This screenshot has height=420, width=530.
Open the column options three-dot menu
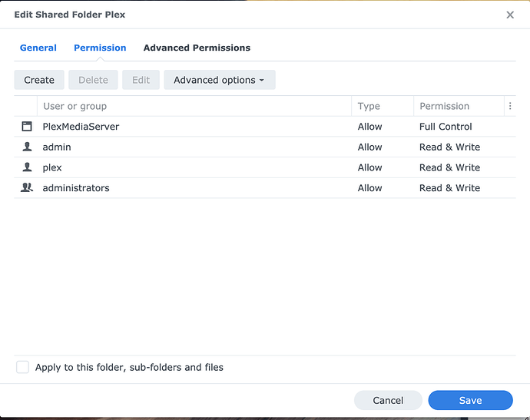click(x=510, y=106)
